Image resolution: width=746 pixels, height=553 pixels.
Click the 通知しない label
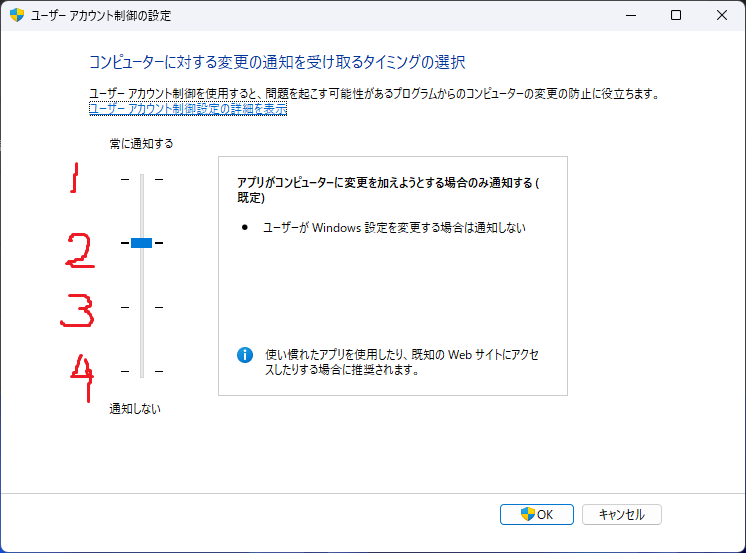[135, 409]
